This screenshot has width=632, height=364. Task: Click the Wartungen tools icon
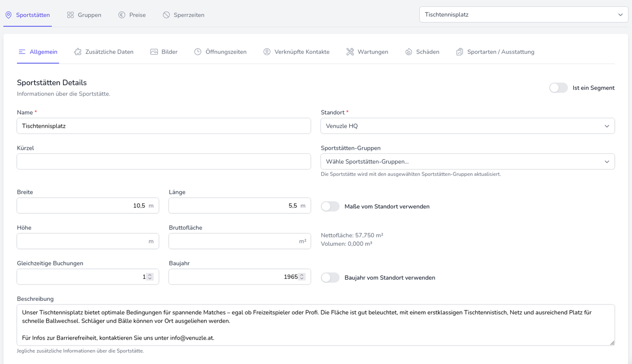350,52
